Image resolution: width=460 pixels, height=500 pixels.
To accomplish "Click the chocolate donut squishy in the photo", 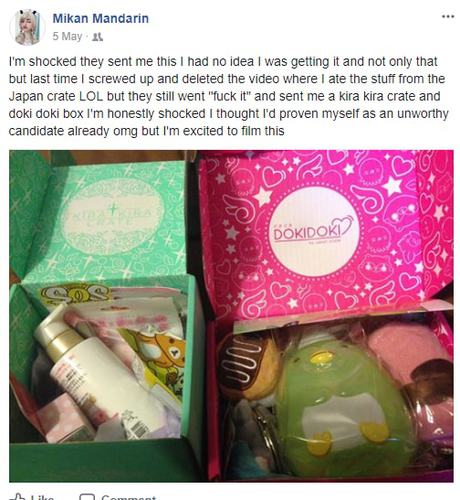I will [x=248, y=367].
